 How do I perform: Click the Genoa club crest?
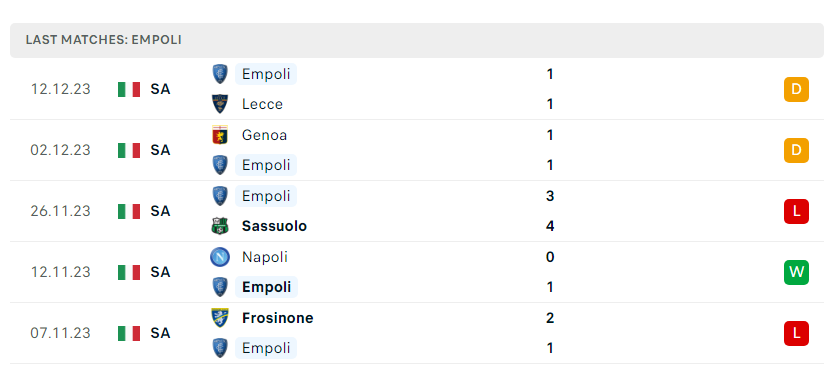click(220, 135)
